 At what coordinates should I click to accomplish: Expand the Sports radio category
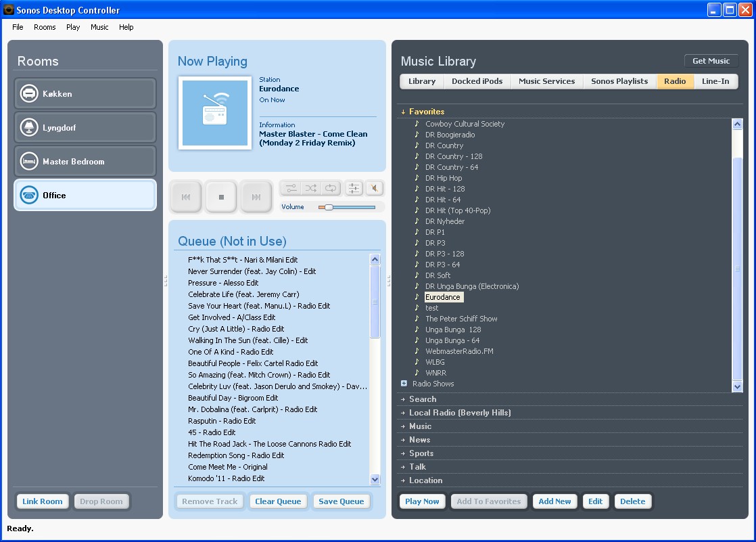[403, 453]
